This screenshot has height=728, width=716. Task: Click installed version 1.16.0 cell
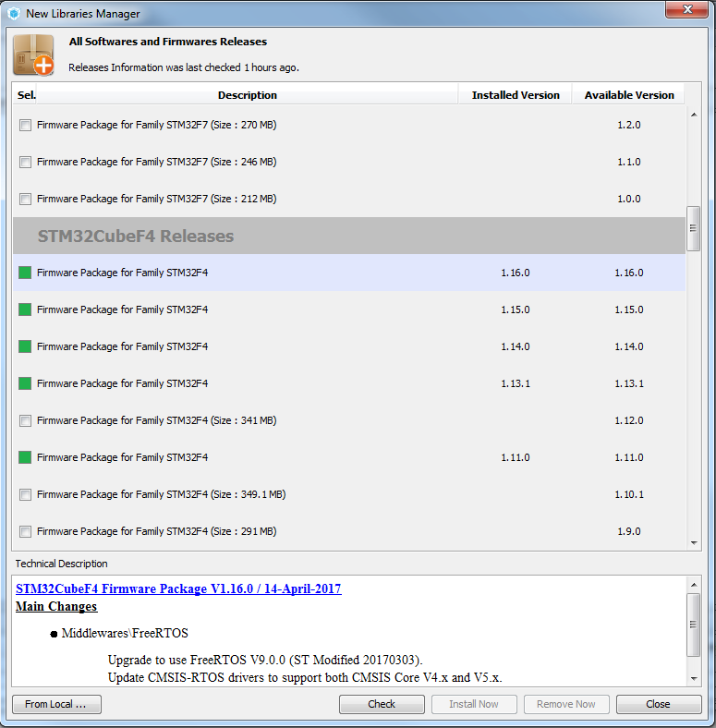515,273
